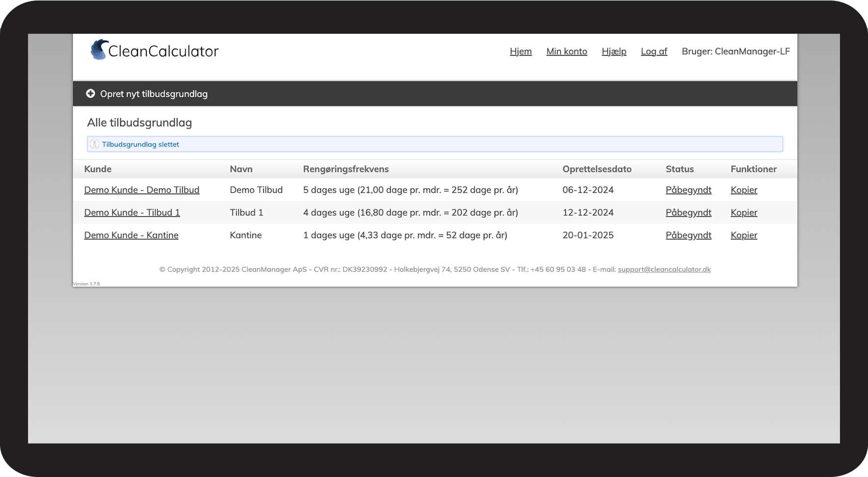Open Demo Kunde - Tilbud 1
This screenshot has width=868, height=477.
coord(132,213)
